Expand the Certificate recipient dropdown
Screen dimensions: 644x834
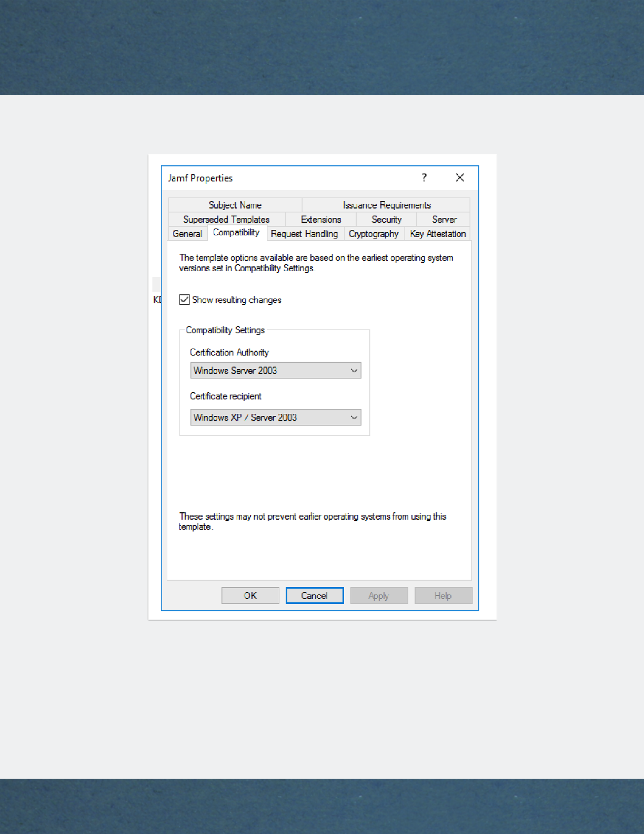276,417
